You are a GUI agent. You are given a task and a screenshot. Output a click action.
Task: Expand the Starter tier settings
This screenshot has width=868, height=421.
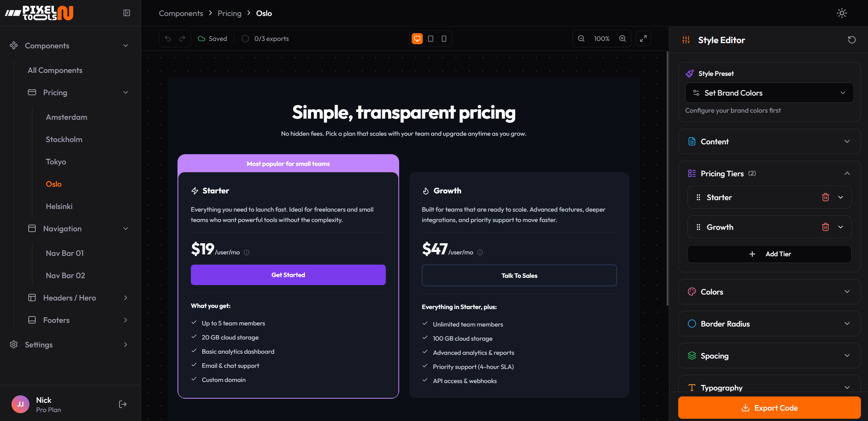(840, 197)
